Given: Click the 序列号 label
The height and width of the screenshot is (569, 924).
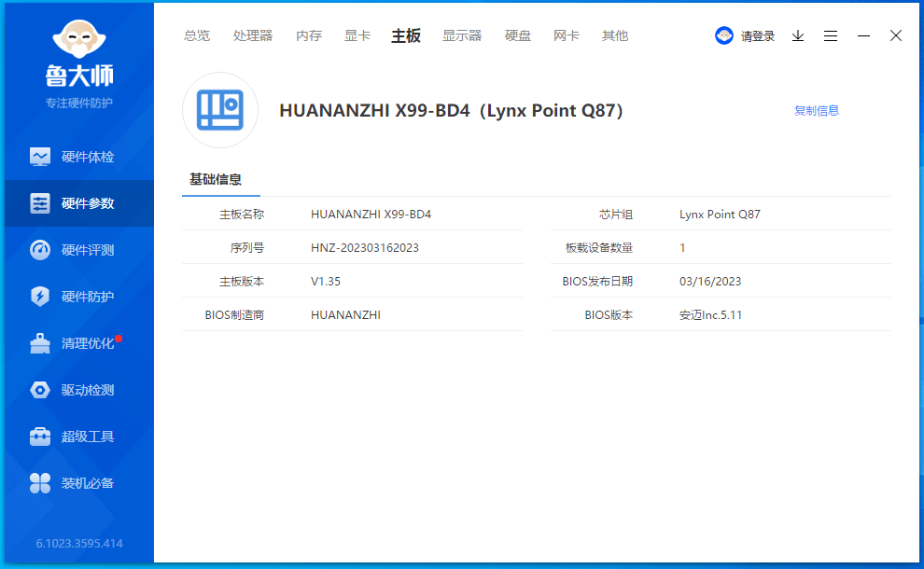Looking at the screenshot, I should pos(247,248).
